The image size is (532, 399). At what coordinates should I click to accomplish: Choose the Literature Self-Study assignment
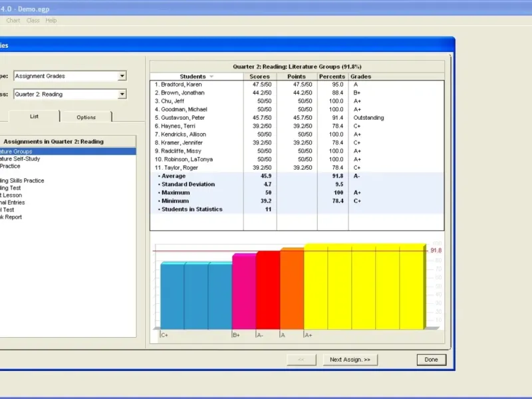point(19,159)
